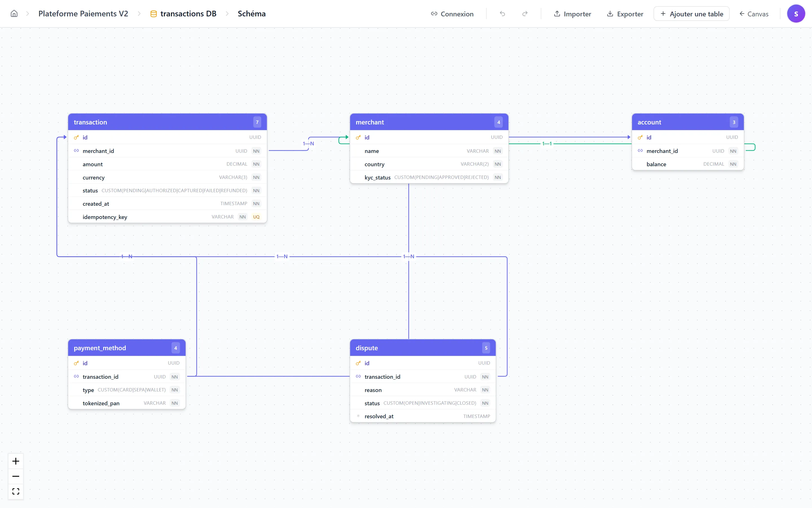Click foreign key link icon of transaction merchant_id
Image resolution: width=812 pixels, height=508 pixels.
click(x=76, y=150)
